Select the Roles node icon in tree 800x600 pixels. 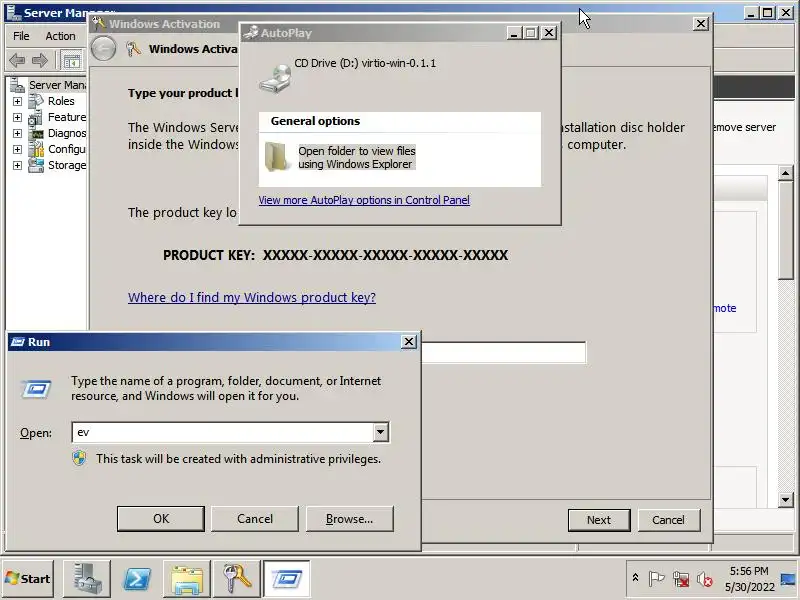coord(35,101)
